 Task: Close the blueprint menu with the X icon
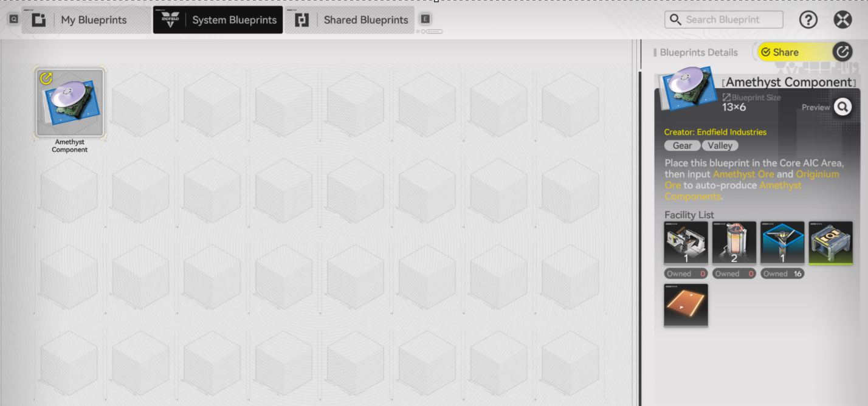(x=842, y=19)
